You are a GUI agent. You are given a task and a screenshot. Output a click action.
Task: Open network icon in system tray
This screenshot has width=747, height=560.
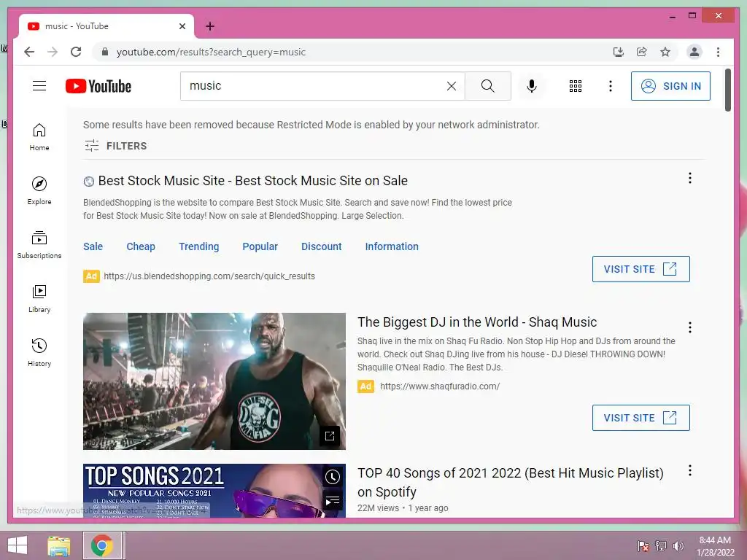[661, 546]
